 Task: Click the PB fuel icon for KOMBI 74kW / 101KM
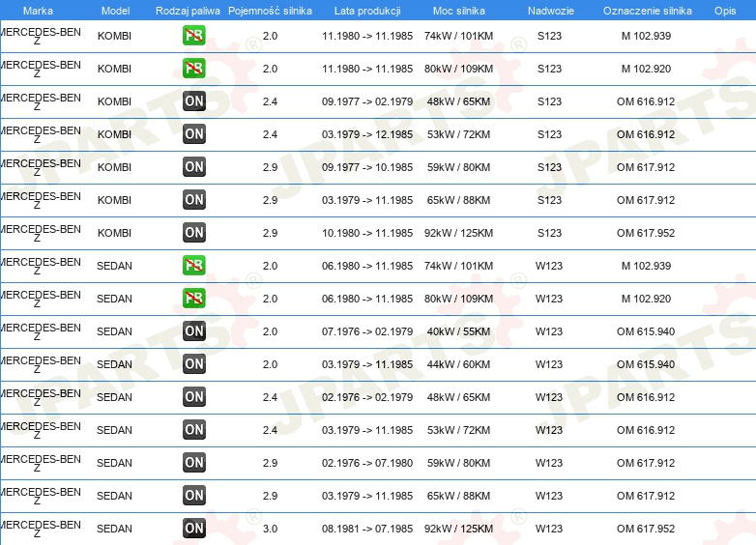[x=193, y=36]
